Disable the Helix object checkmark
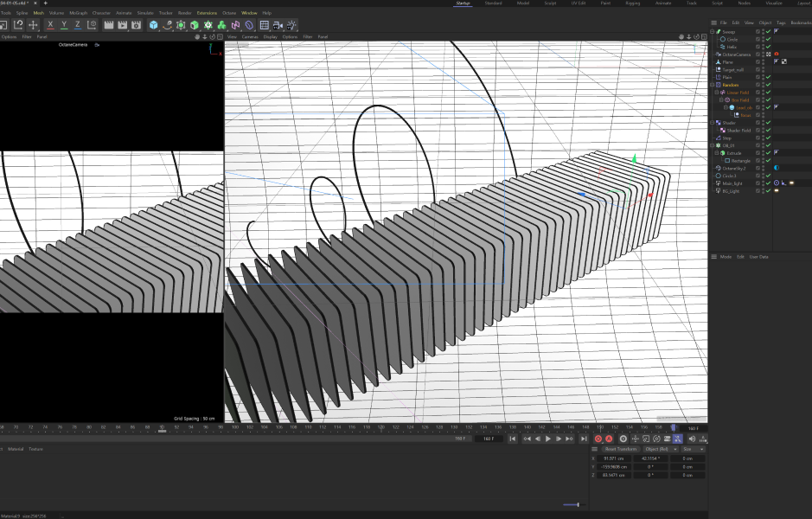This screenshot has width=812, height=519. pyautogui.click(x=769, y=47)
